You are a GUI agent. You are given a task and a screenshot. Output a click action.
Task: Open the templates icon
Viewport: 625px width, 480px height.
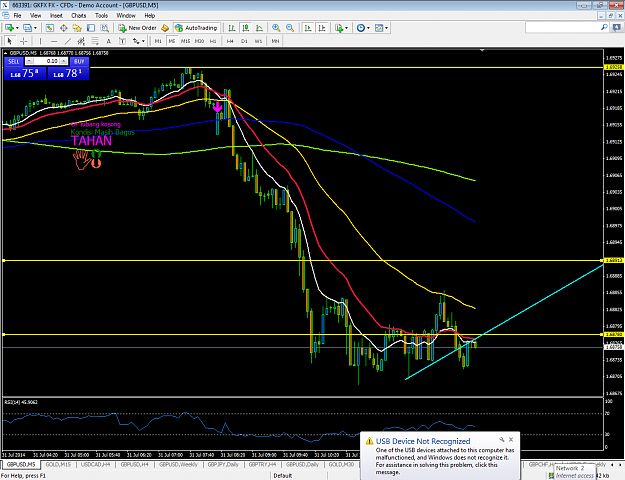click(379, 28)
